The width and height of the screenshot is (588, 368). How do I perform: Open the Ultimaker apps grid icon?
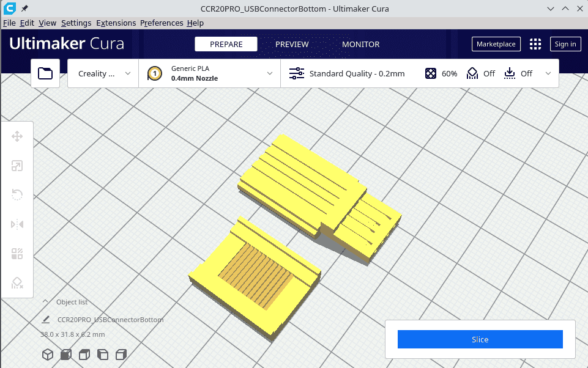pyautogui.click(x=535, y=44)
